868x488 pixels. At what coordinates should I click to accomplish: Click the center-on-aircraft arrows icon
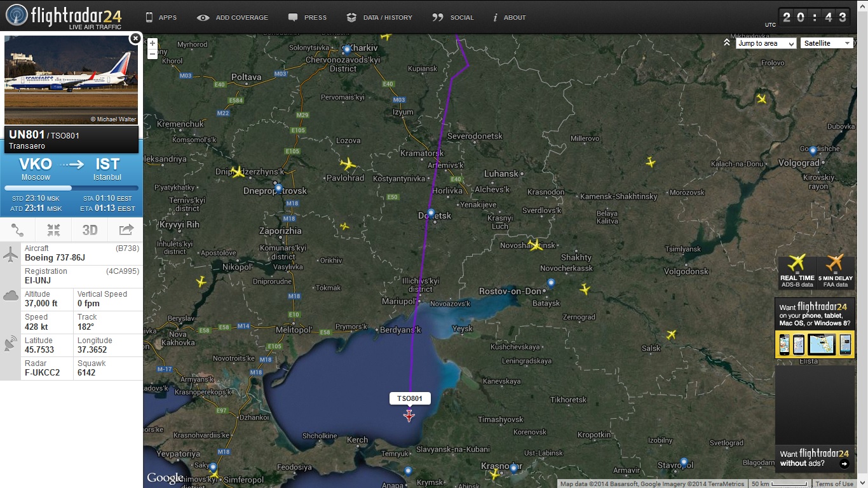(x=53, y=230)
